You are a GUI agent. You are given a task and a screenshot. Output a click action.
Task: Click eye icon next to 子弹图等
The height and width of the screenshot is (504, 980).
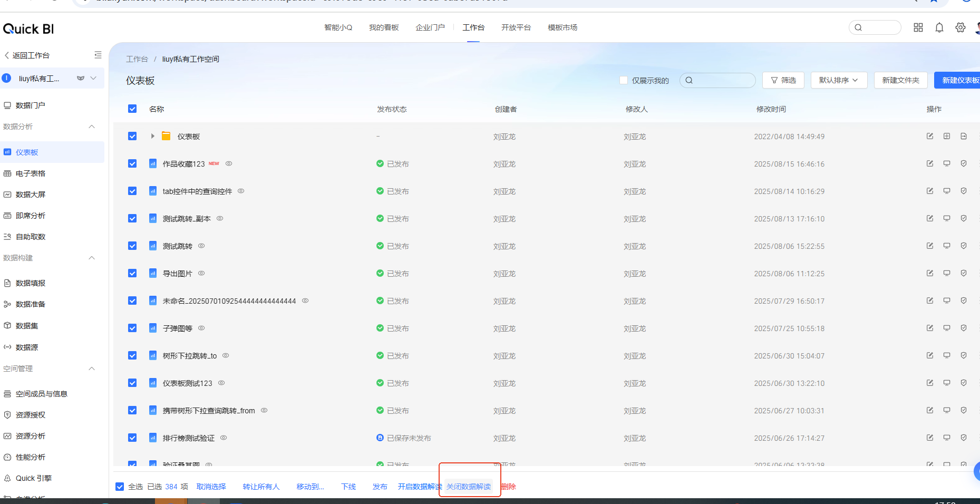[x=201, y=328]
